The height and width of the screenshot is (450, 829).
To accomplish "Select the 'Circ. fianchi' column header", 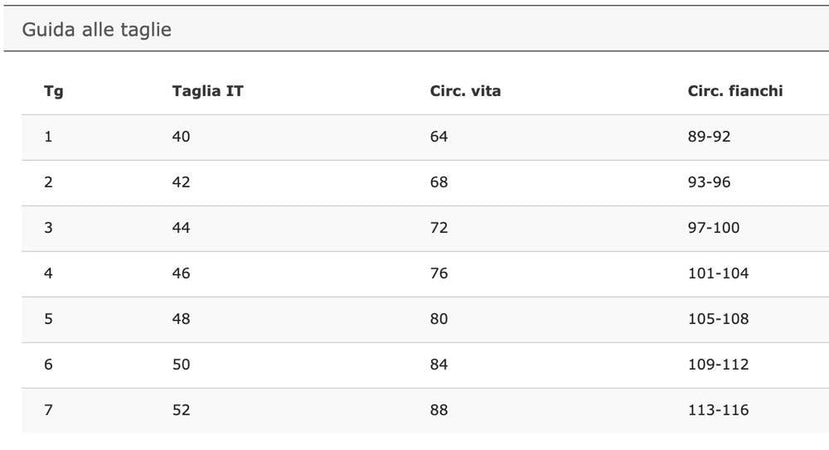I will [735, 91].
